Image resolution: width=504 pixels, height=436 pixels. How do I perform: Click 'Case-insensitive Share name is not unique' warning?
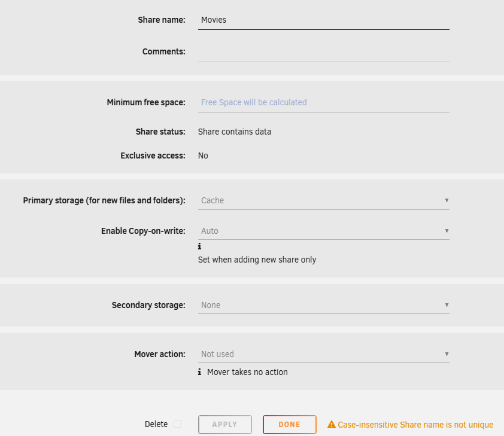pyautogui.click(x=415, y=425)
